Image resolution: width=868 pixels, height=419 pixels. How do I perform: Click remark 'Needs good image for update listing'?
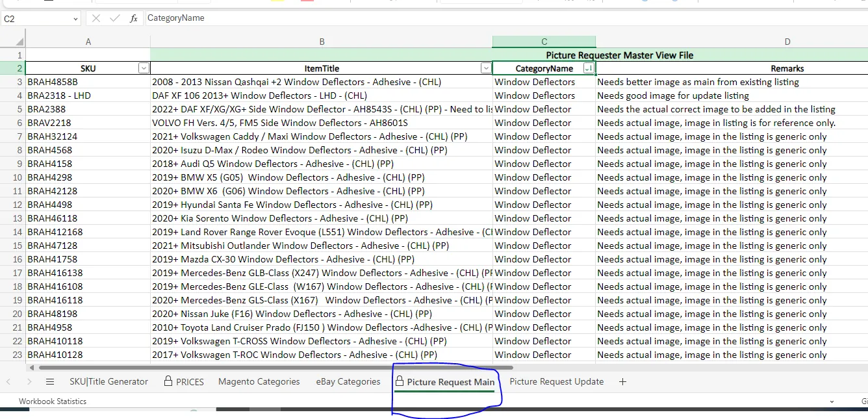pos(673,95)
